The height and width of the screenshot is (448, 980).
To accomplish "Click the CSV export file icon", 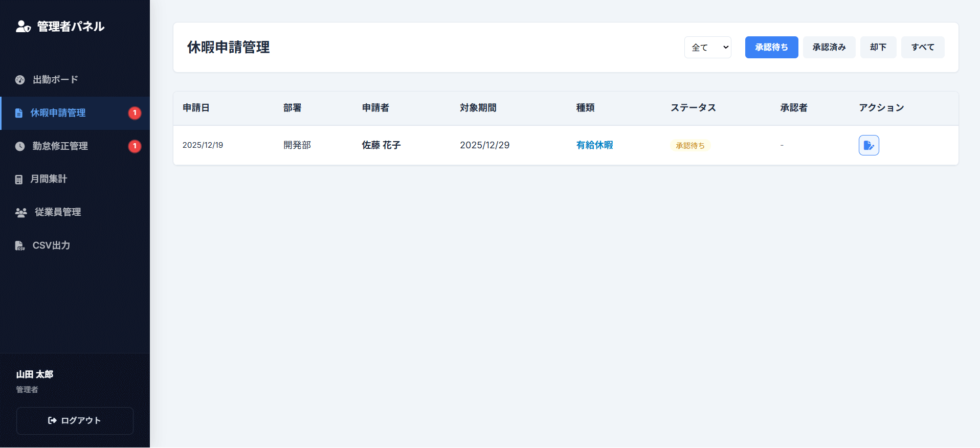I will pos(20,246).
